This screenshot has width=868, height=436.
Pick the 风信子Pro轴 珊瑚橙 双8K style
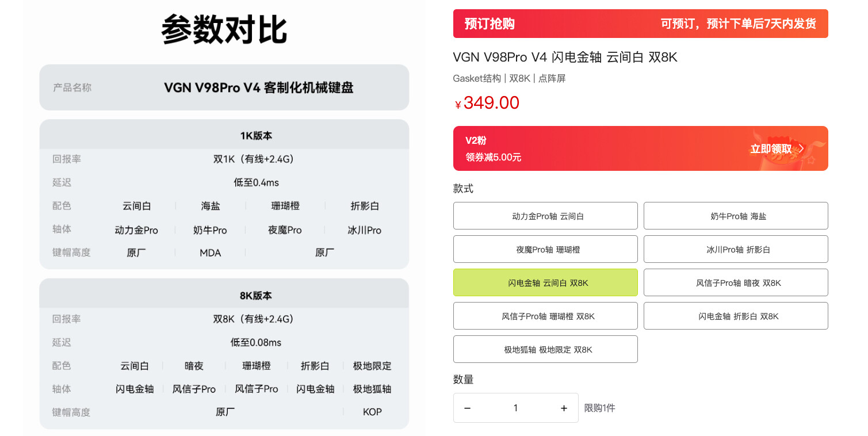click(545, 316)
